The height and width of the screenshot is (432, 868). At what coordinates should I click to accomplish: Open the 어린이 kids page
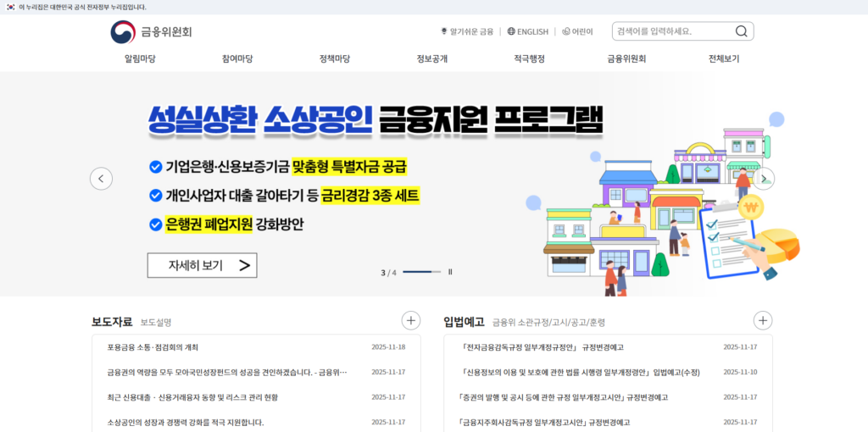(577, 31)
